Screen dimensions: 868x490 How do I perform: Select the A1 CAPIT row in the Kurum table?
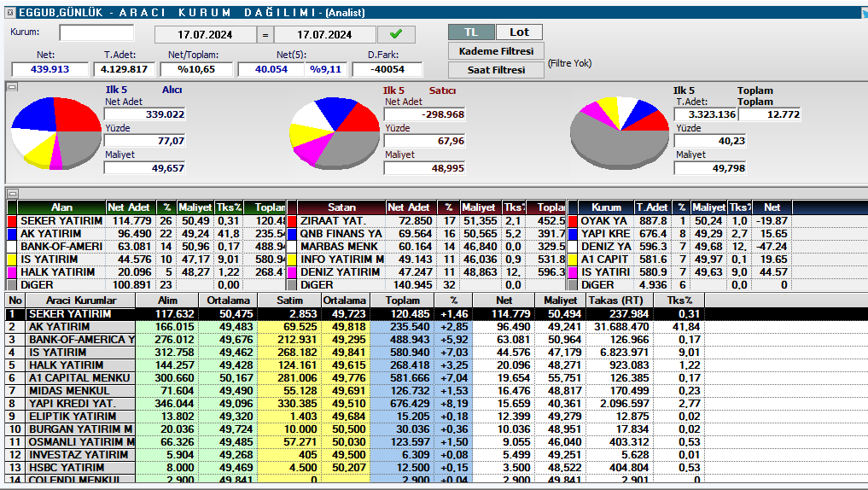(679, 260)
